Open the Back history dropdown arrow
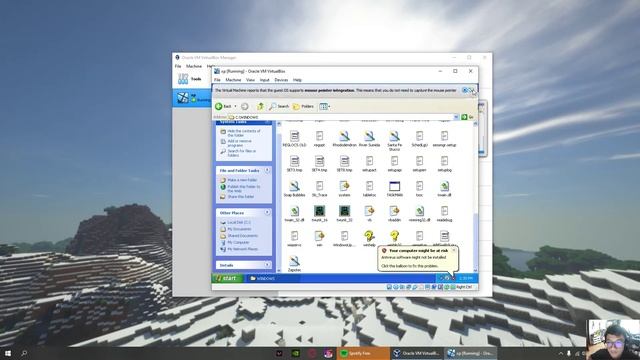 [x=236, y=107]
